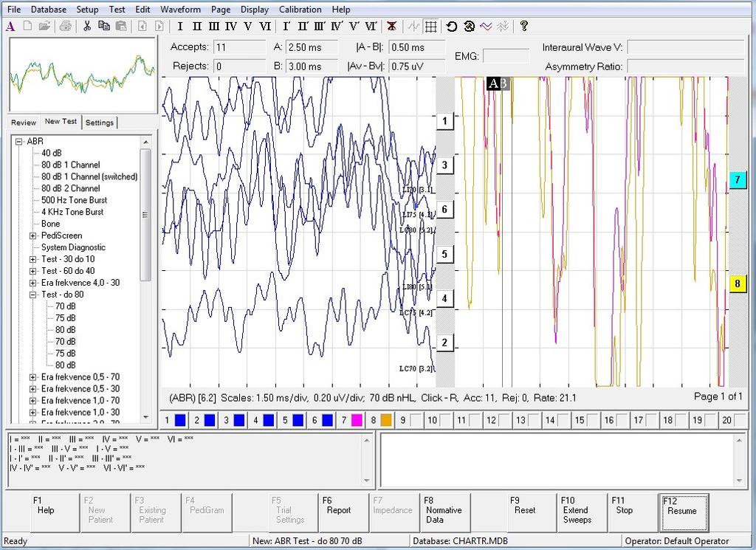Screen dimensions: 756x550
Task: Click the Cut scissors icon
Action: [x=87, y=26]
